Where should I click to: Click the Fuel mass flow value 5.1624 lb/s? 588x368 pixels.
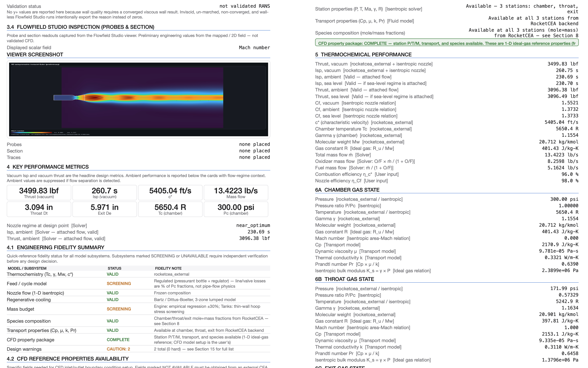(563, 168)
